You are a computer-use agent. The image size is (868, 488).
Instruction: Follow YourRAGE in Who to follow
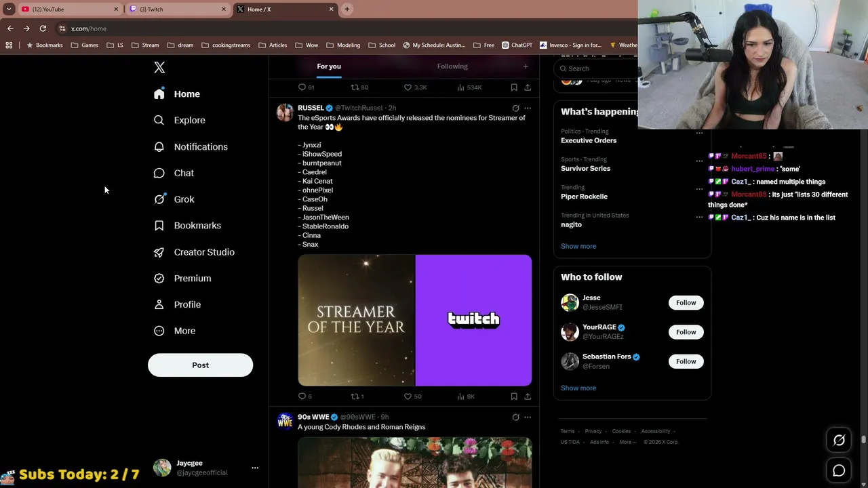click(x=686, y=332)
